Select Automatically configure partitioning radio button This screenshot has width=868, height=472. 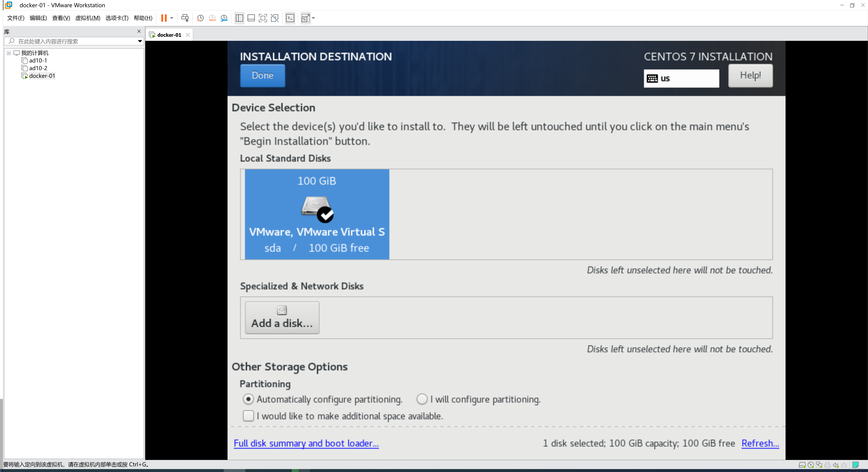pos(248,399)
